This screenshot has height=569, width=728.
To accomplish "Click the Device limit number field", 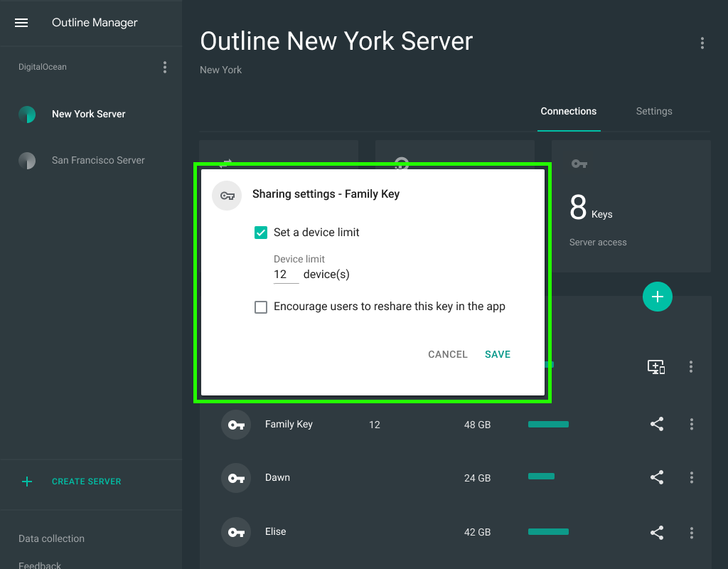I will click(x=285, y=275).
